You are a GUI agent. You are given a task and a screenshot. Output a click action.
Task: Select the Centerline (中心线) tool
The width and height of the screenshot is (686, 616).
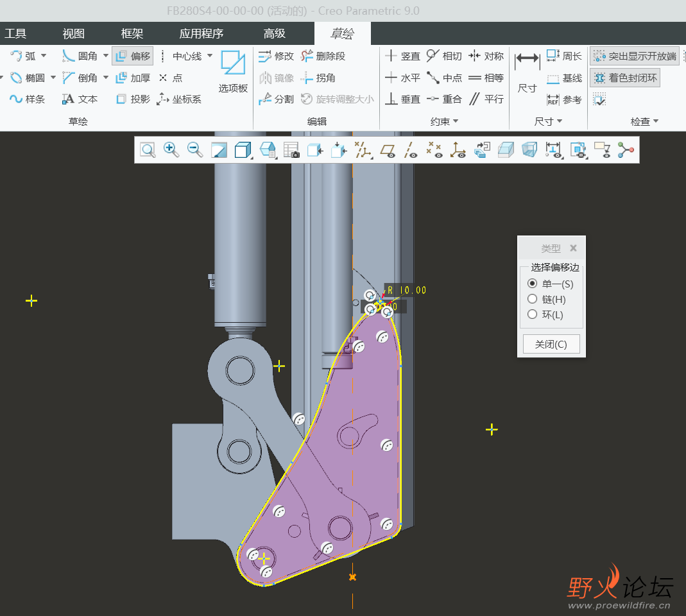(180, 56)
